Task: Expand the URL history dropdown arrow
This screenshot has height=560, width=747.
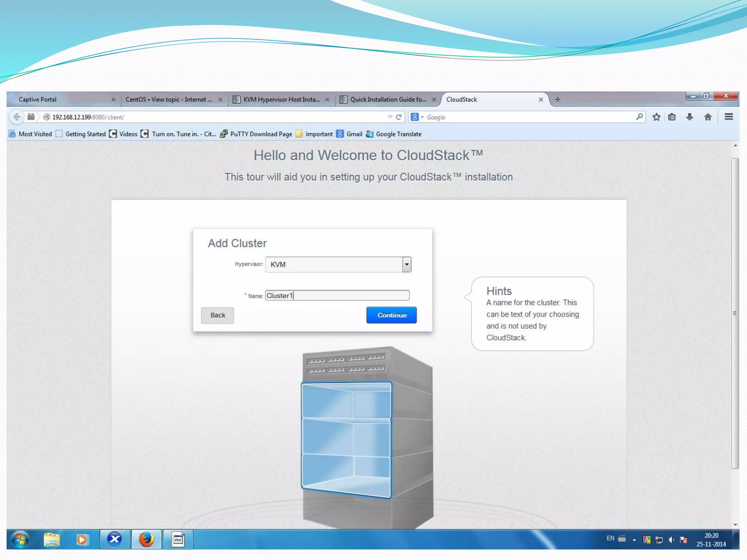Action: 390,117
